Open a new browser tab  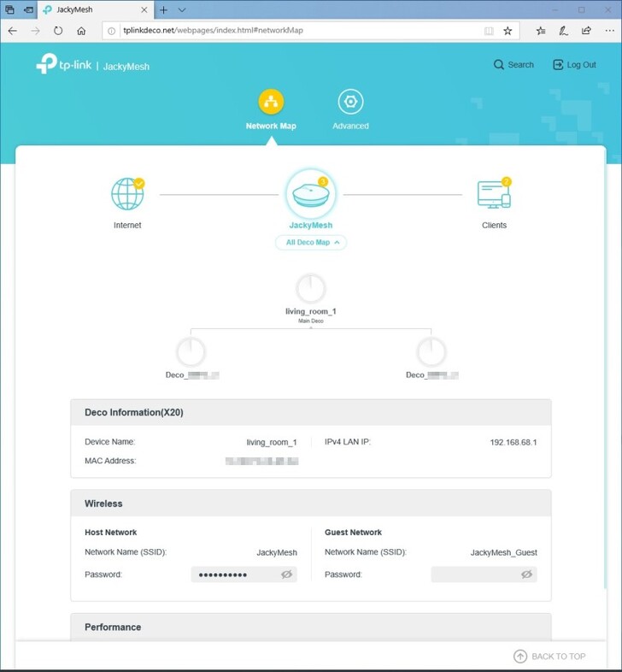coord(163,10)
